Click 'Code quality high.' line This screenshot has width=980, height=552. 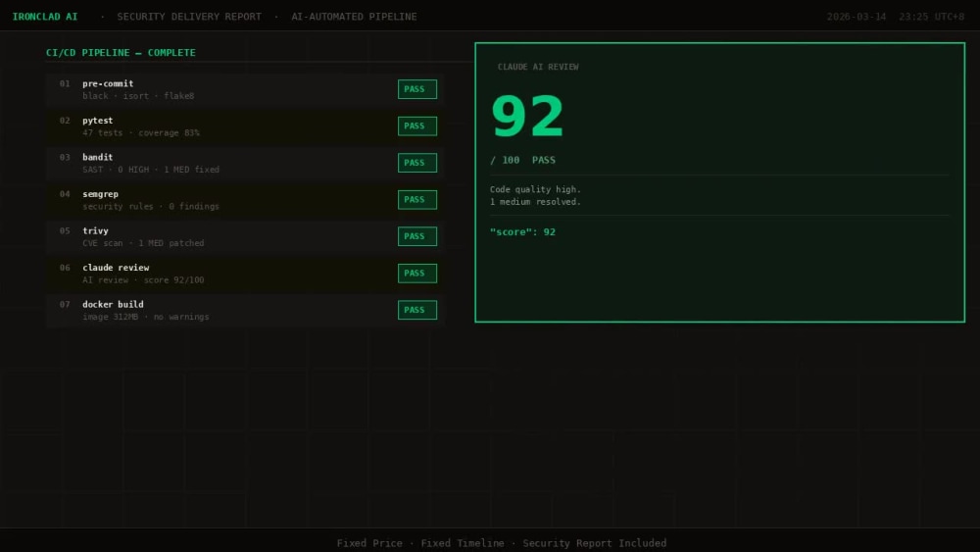[x=536, y=189]
